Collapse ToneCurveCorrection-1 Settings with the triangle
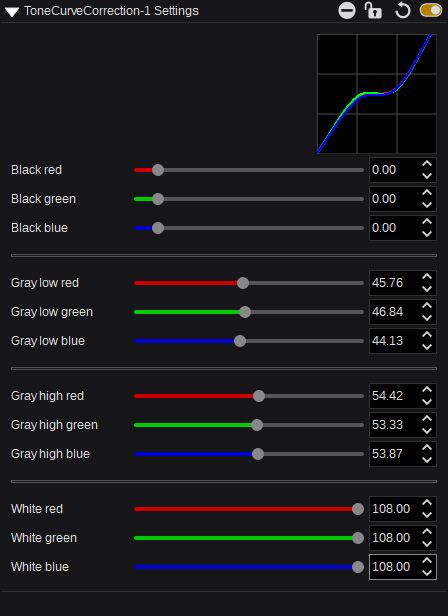Viewport: 448px width, 616px height. click(x=12, y=11)
